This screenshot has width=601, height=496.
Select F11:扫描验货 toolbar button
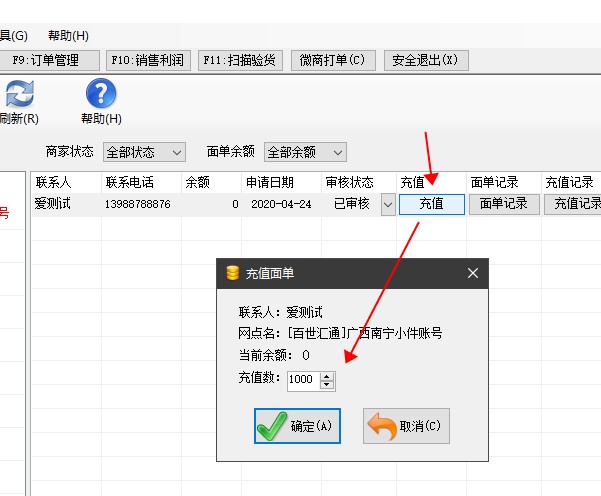pyautogui.click(x=241, y=60)
